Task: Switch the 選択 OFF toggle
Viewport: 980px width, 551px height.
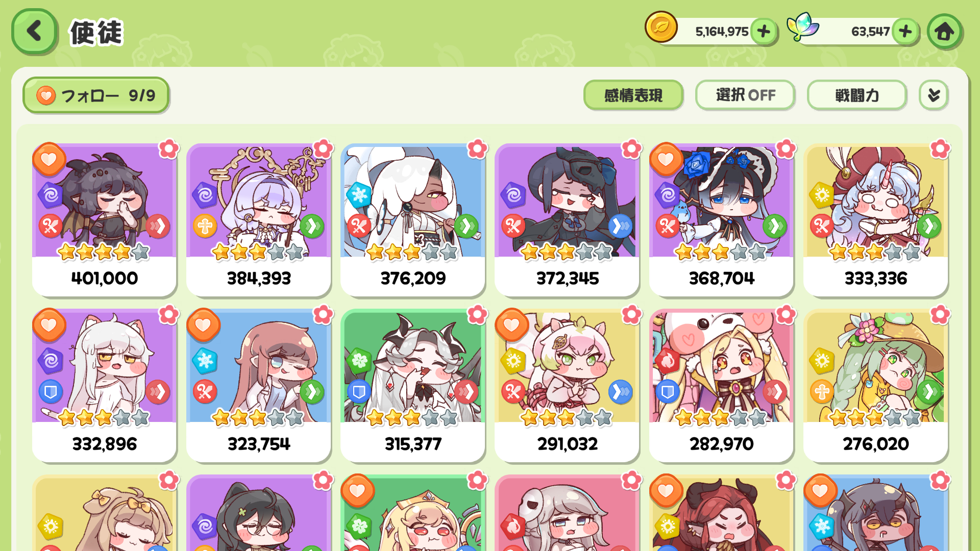Action: [x=745, y=95]
